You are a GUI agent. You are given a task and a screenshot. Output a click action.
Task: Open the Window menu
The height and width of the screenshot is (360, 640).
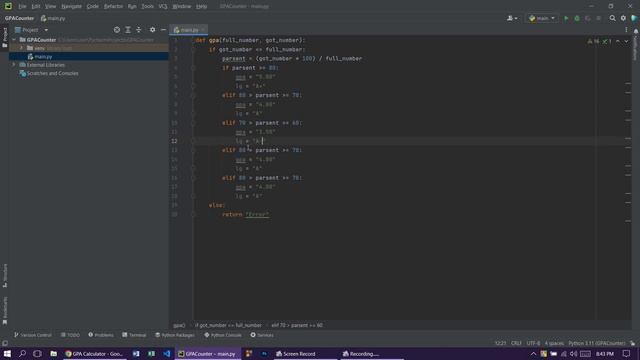click(182, 7)
